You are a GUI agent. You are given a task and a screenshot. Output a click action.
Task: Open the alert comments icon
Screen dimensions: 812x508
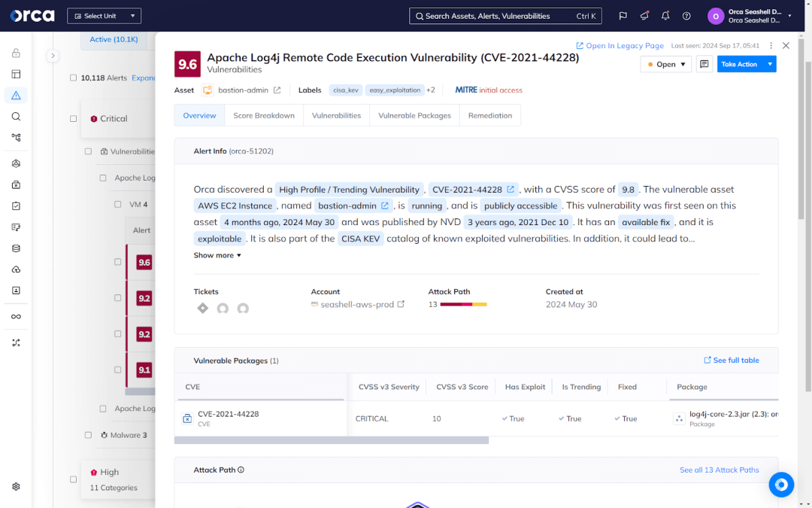(x=704, y=64)
